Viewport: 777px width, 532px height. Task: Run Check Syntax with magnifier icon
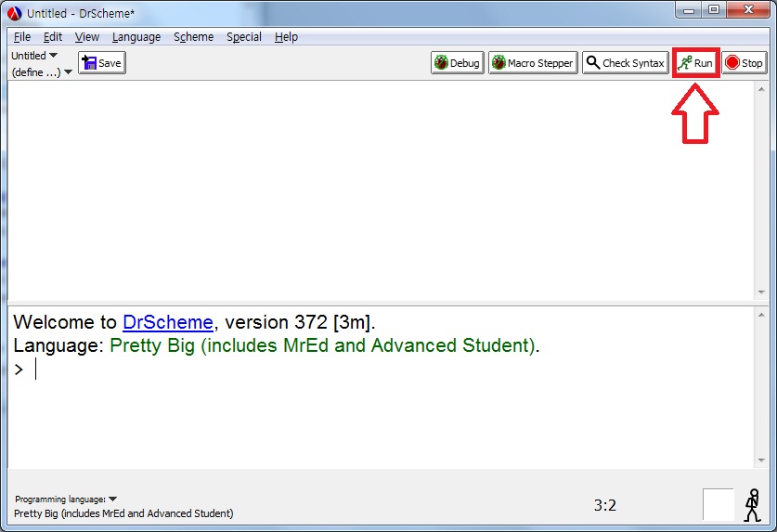[626, 63]
